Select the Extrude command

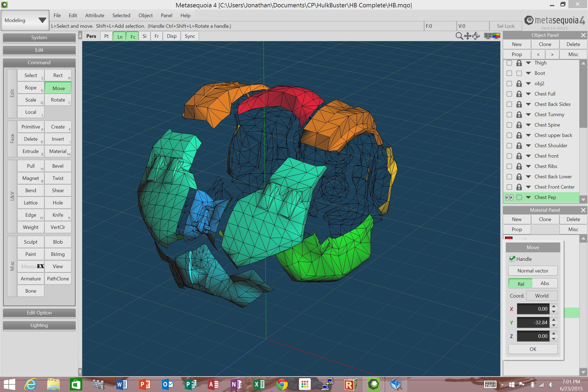tap(31, 151)
